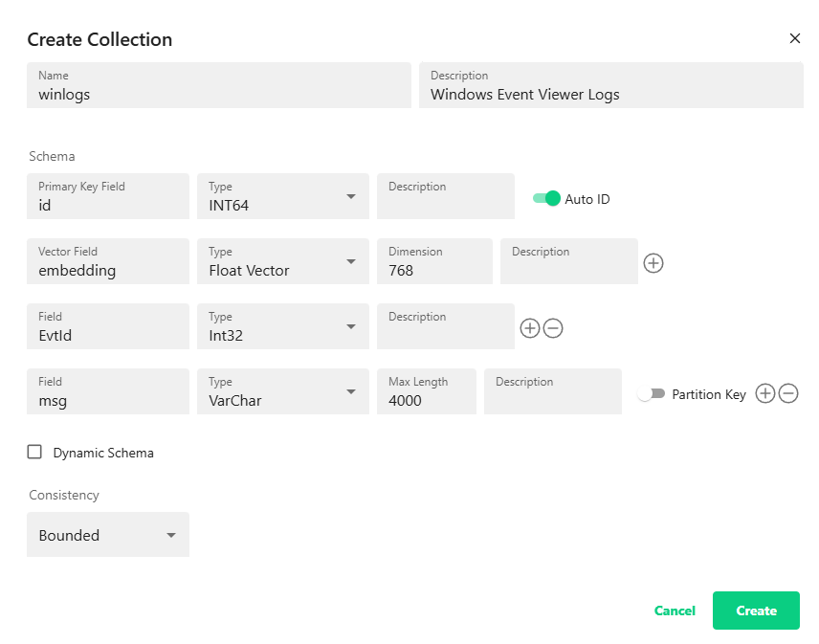Edit the Primary Key Field id
This screenshot has width=819, height=644.
click(x=108, y=196)
